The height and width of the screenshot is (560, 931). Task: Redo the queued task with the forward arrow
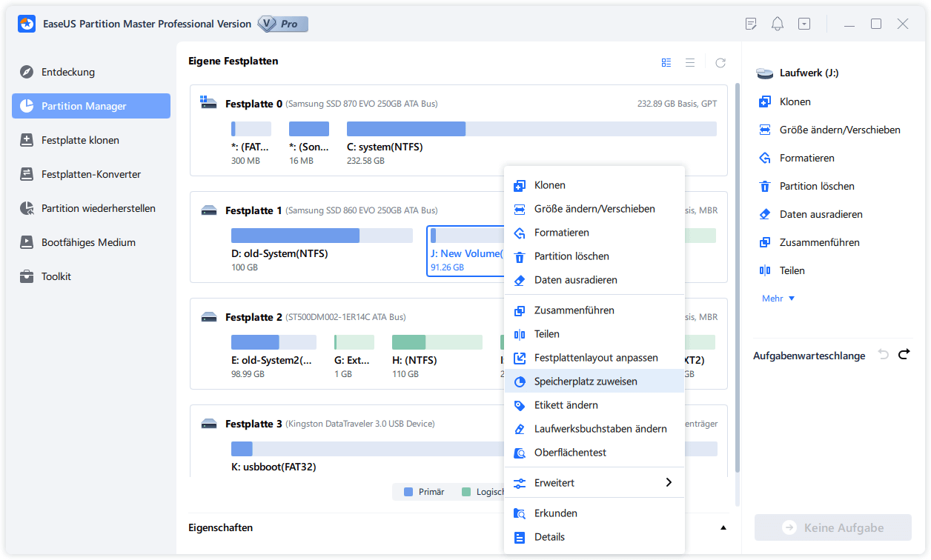(904, 355)
